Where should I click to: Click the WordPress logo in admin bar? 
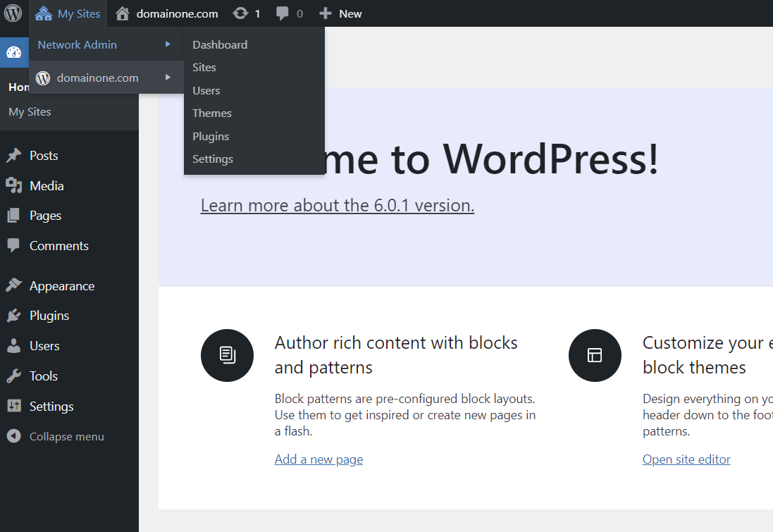pos(13,13)
